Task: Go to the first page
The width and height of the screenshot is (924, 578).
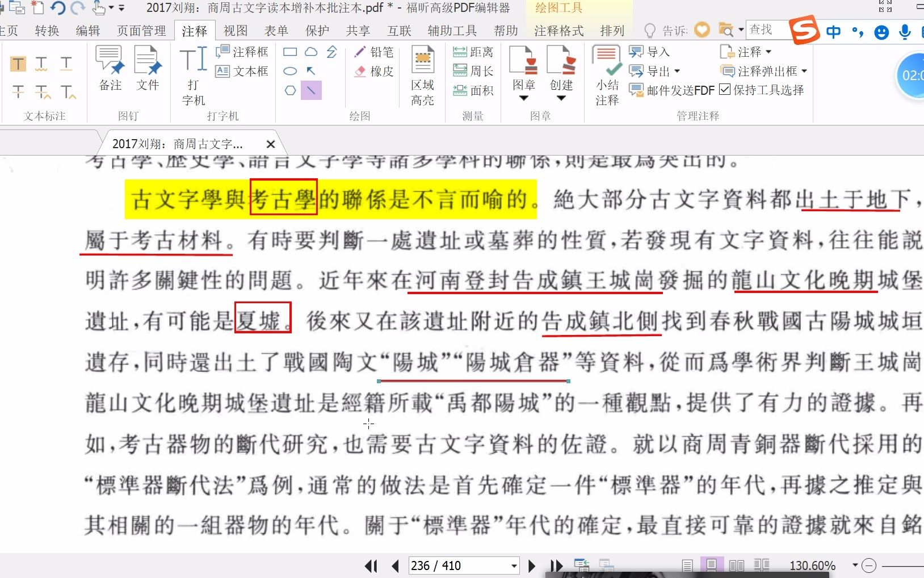Action: (x=371, y=566)
